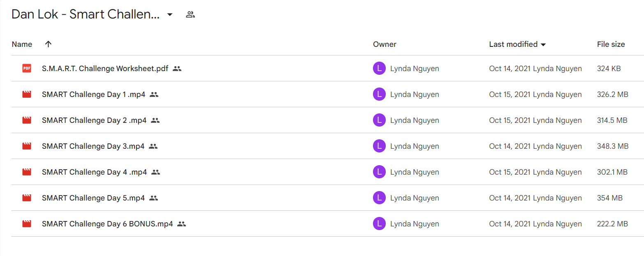Open the folder title dropdown arrow
The height and width of the screenshot is (256, 644).
[x=170, y=15]
